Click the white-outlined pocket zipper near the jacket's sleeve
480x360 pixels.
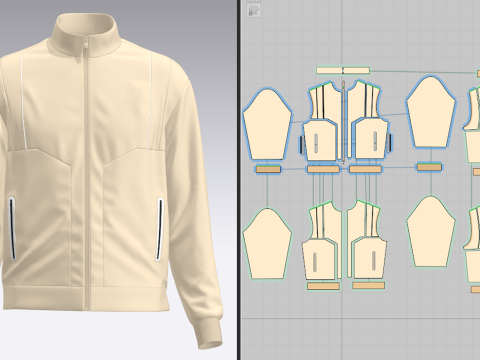[x=160, y=229]
